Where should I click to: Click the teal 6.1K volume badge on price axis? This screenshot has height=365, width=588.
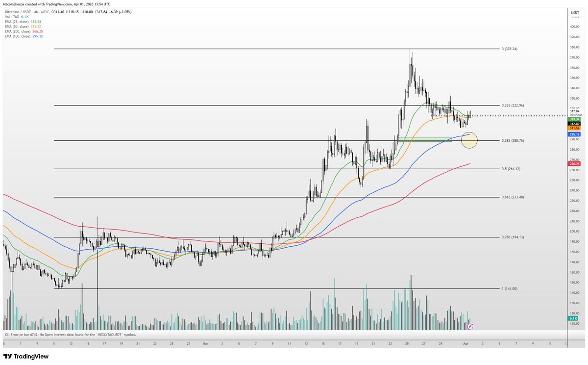(x=572, y=318)
